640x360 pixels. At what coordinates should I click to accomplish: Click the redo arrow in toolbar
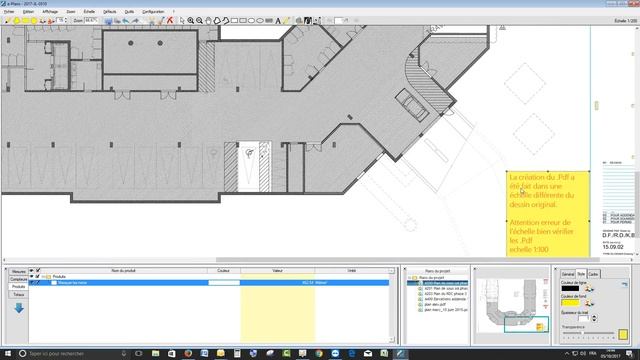pyautogui.click(x=135, y=21)
